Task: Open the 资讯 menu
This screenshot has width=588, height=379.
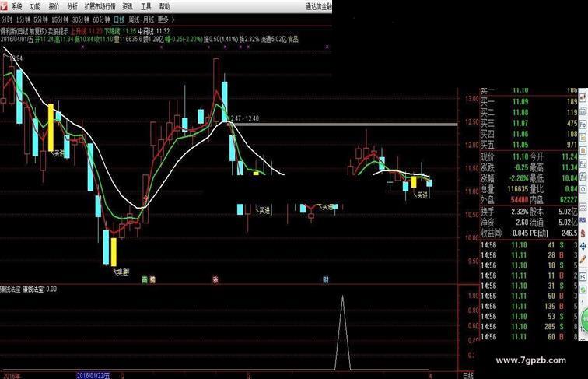Action: 128,6
